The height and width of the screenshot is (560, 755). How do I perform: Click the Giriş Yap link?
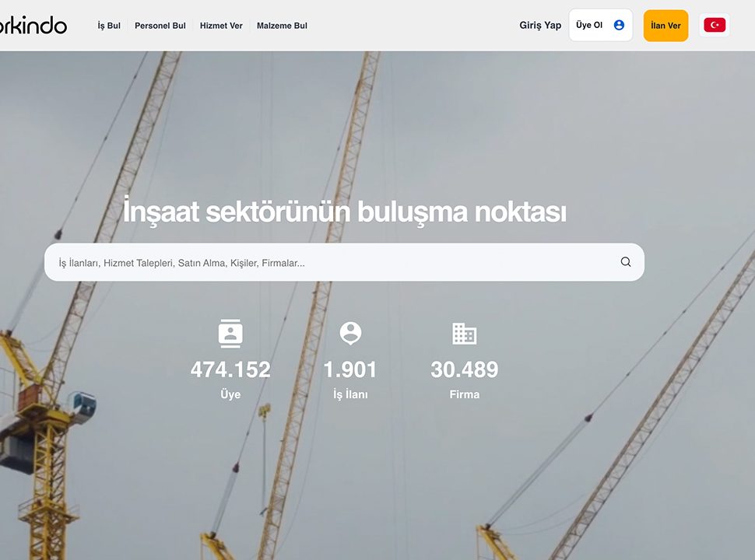[540, 25]
